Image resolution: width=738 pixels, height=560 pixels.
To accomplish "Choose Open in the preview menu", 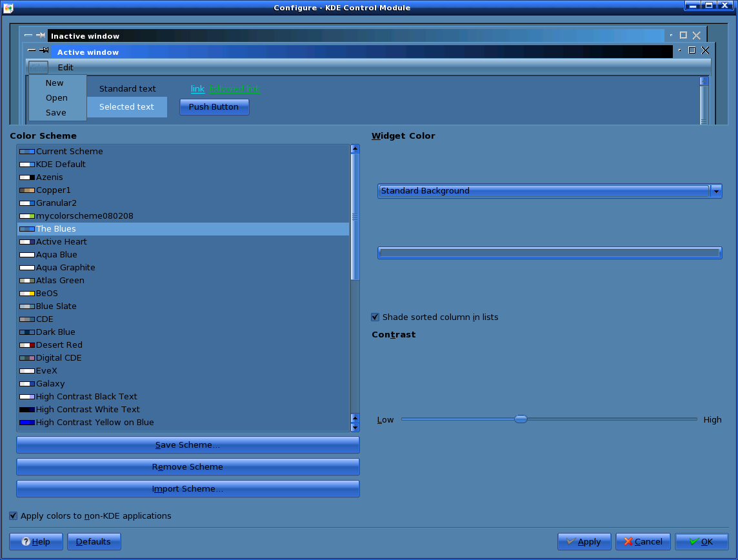I will [x=57, y=98].
